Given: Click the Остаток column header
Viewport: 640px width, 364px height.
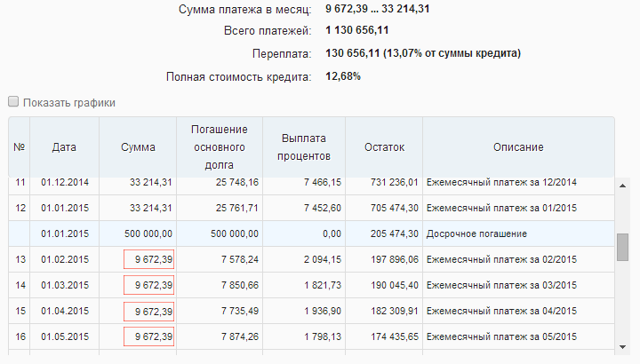Looking at the screenshot, I should coord(384,147).
